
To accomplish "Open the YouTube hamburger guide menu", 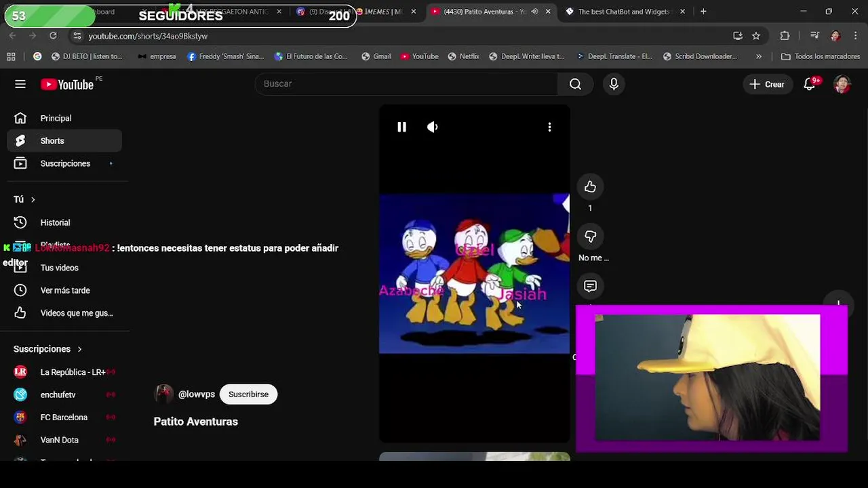I will (20, 84).
